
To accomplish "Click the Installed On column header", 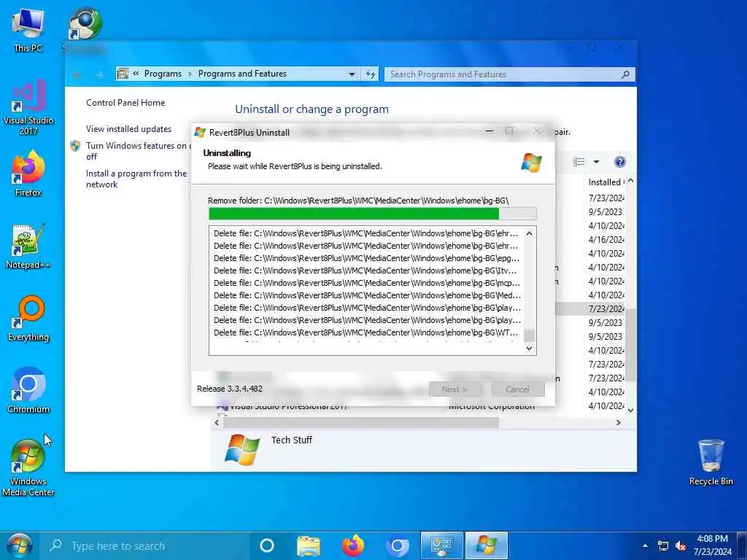I will (x=604, y=182).
